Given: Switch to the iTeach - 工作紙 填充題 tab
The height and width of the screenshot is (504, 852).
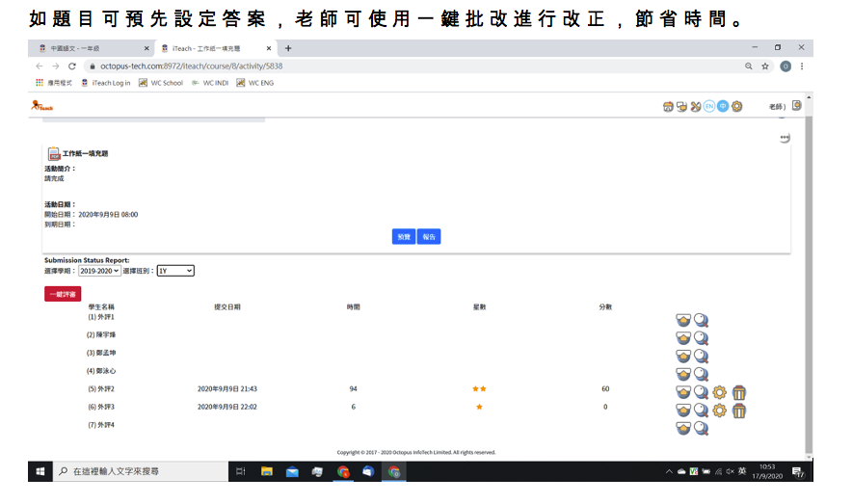Looking at the screenshot, I should 212,48.
